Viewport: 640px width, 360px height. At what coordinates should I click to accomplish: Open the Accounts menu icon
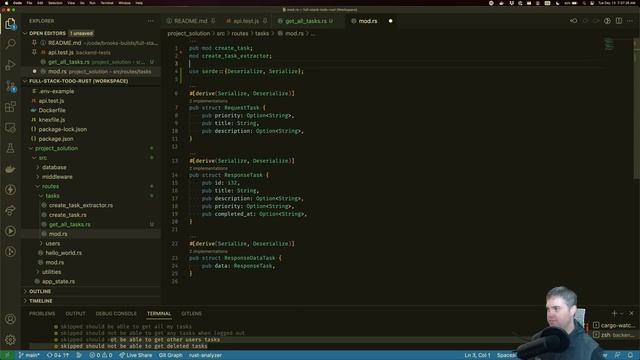coord(10,319)
